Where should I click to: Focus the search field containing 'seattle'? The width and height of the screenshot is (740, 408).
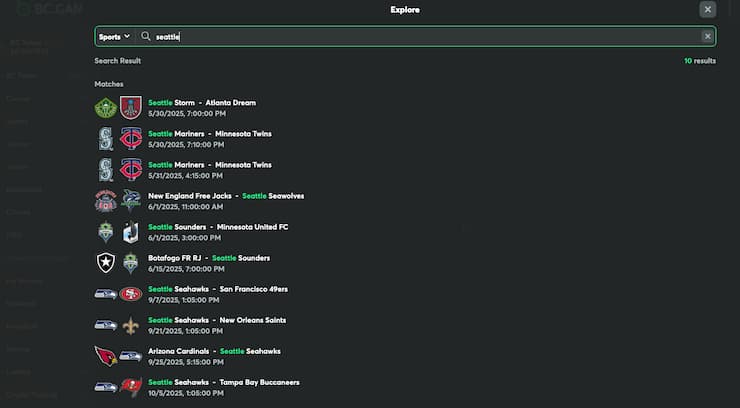(405, 36)
